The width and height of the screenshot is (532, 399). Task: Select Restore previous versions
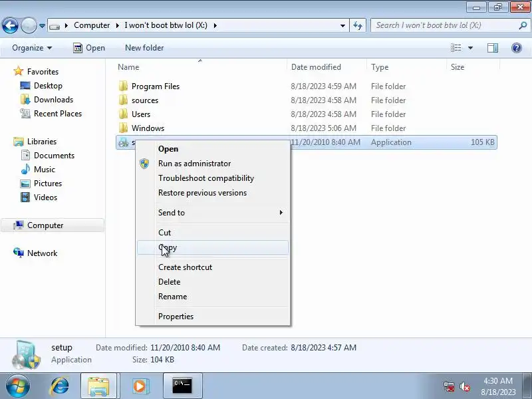213,193
